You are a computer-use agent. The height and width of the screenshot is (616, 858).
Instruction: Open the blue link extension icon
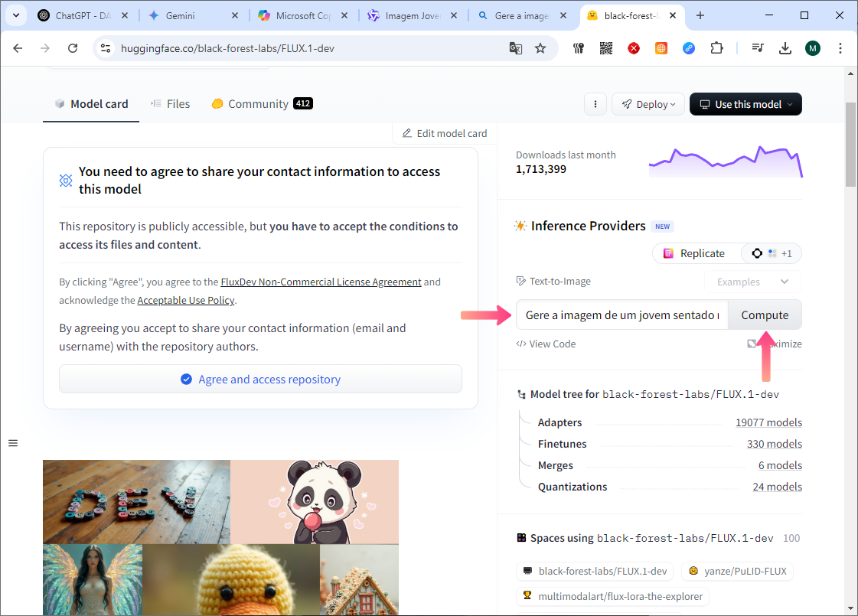[x=689, y=48]
